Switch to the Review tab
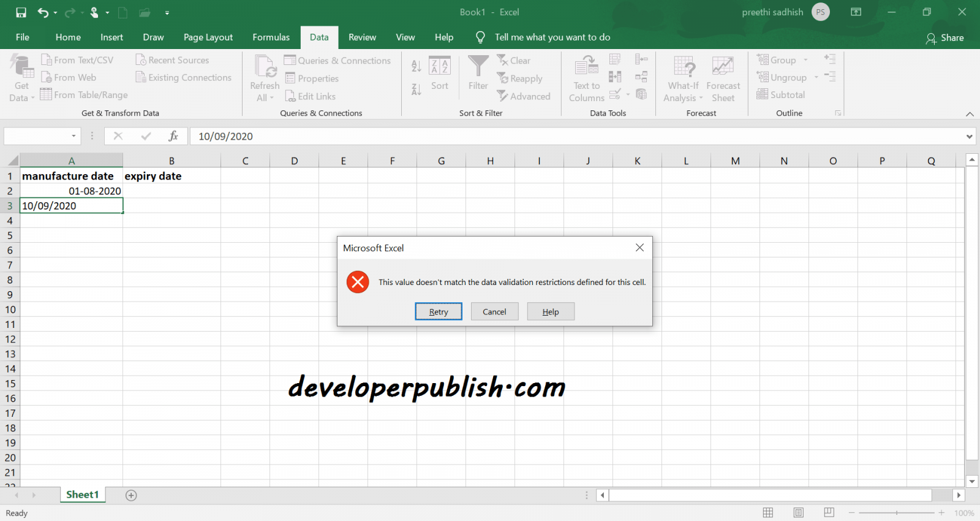980x521 pixels. 362,37
